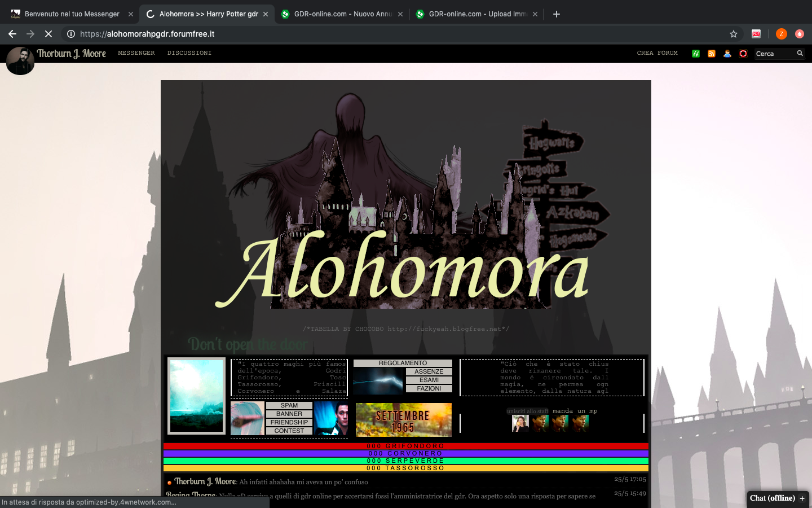Image resolution: width=812 pixels, height=508 pixels.
Task: Switch to the GDR-online Nuovo Annuncio tab
Action: coord(342,14)
